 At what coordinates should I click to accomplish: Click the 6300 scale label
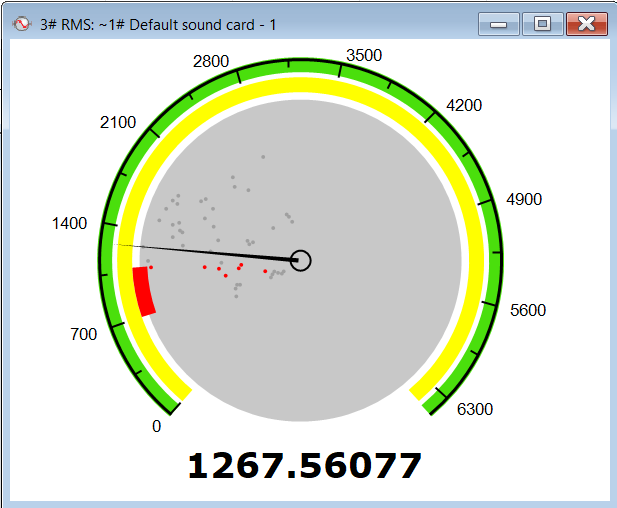point(474,409)
